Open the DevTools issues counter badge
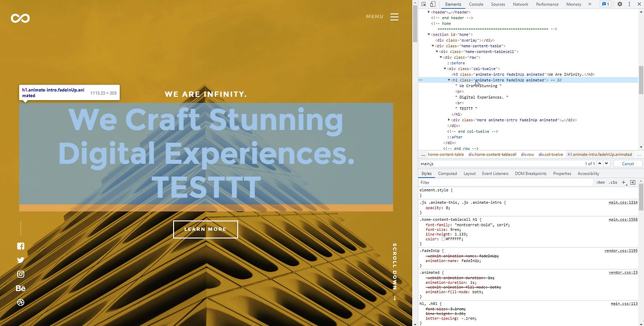 (x=606, y=4)
